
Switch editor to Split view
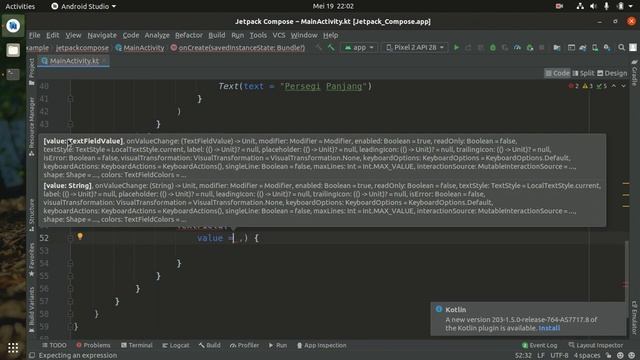[x=583, y=73]
